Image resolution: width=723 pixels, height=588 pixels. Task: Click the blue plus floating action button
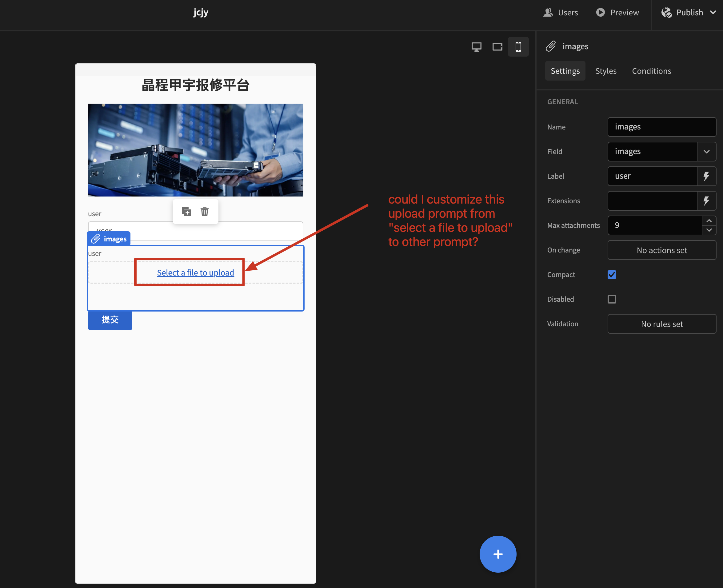(x=498, y=554)
